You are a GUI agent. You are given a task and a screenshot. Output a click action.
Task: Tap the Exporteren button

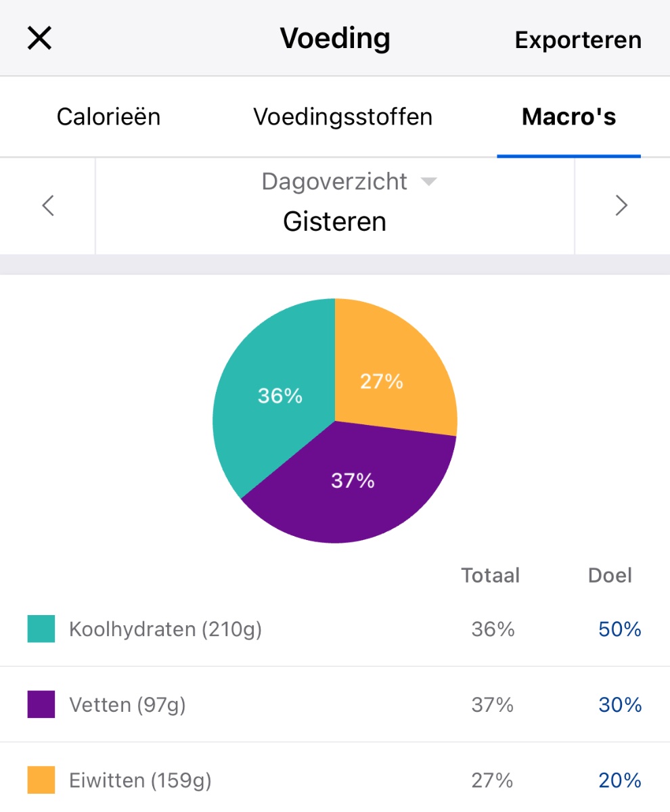pyautogui.click(x=578, y=40)
